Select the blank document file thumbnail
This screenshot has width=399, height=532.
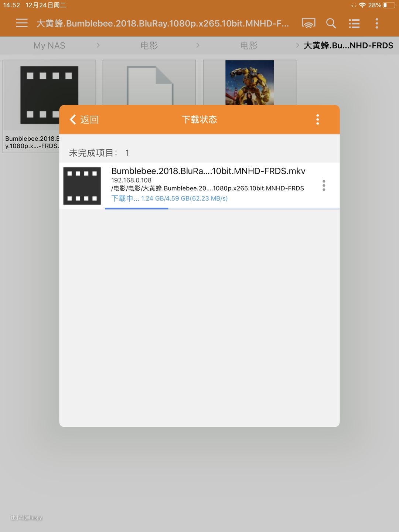point(150,85)
